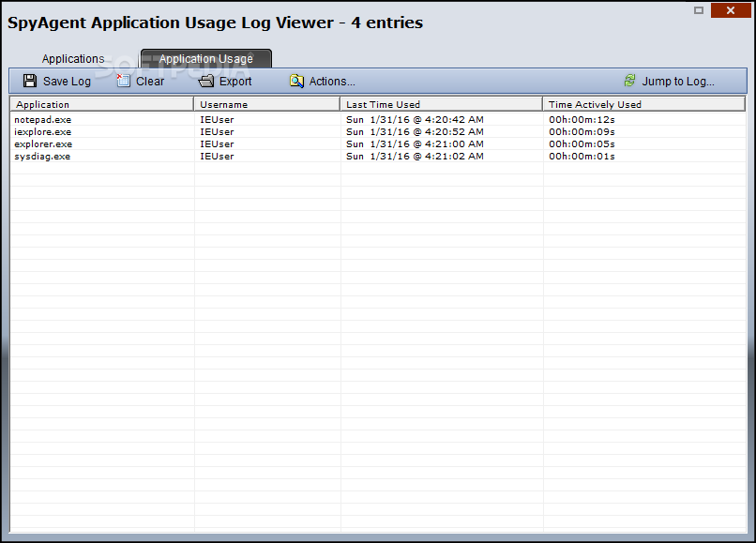Image resolution: width=756 pixels, height=543 pixels.
Task: Open the Actions... menu
Action: (332, 82)
